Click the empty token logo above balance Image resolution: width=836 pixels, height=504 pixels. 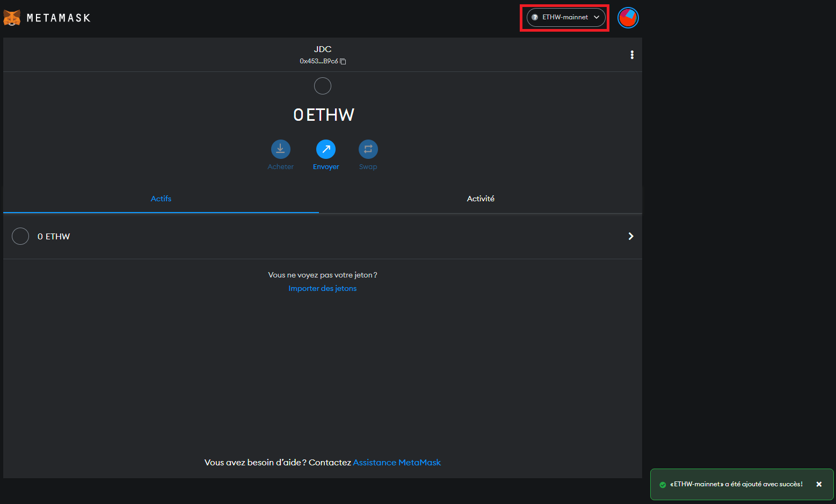[323, 86]
